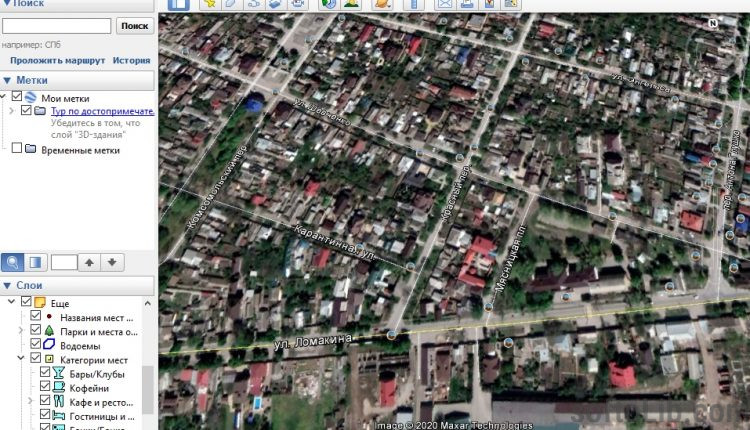This screenshot has height=430, width=750.
Task: Enable the Временные метки checkbox
Action: point(17,148)
